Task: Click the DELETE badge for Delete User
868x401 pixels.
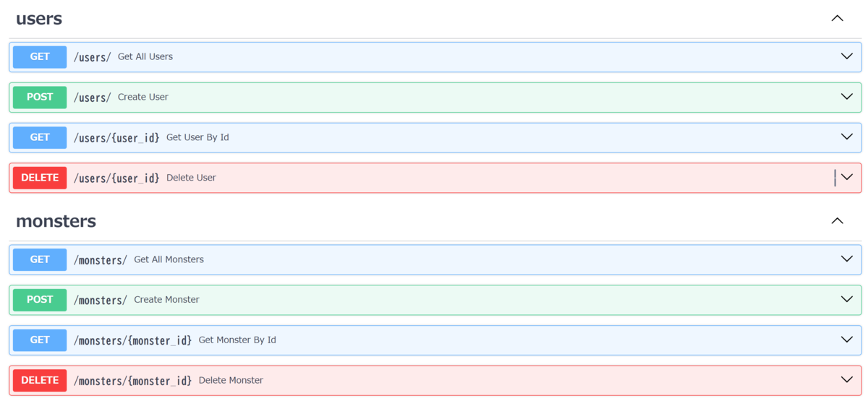Action: pyautogui.click(x=40, y=178)
